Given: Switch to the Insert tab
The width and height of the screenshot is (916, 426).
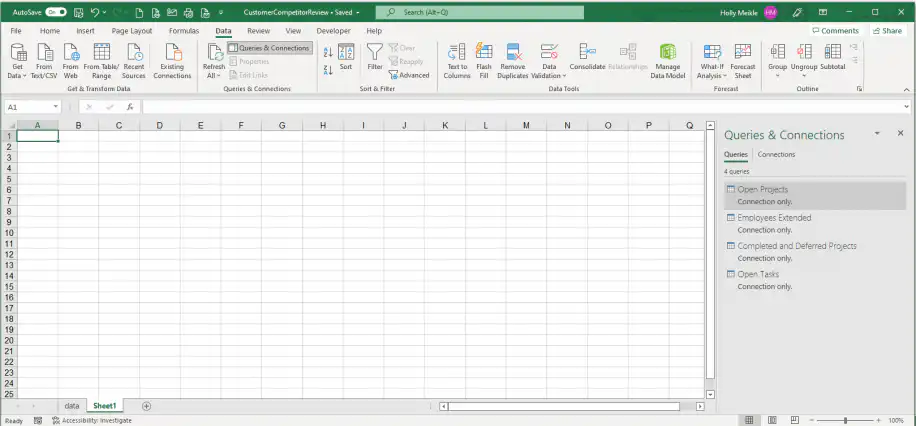Looking at the screenshot, I should 85,31.
